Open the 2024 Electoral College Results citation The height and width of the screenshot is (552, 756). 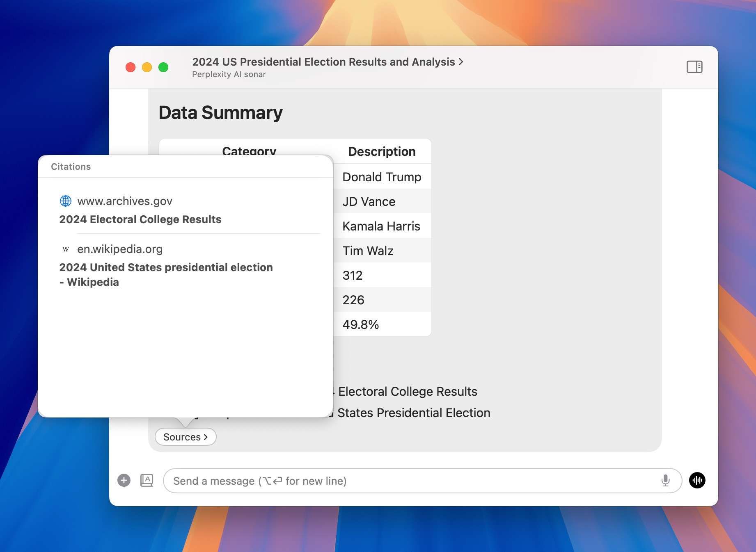pyautogui.click(x=140, y=219)
